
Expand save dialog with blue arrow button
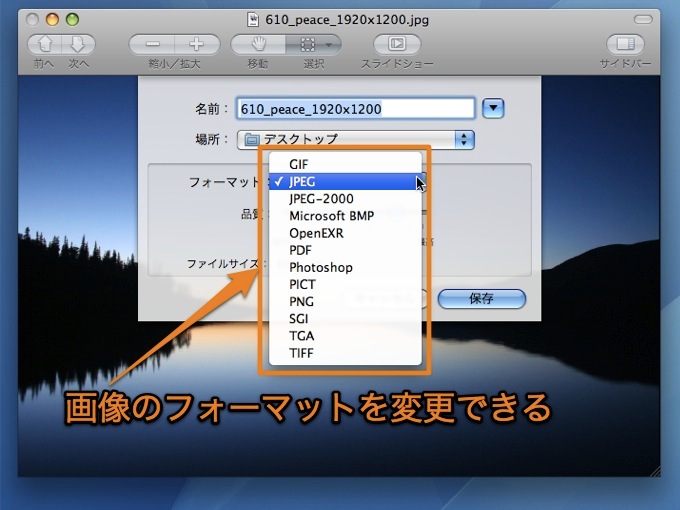[x=494, y=108]
